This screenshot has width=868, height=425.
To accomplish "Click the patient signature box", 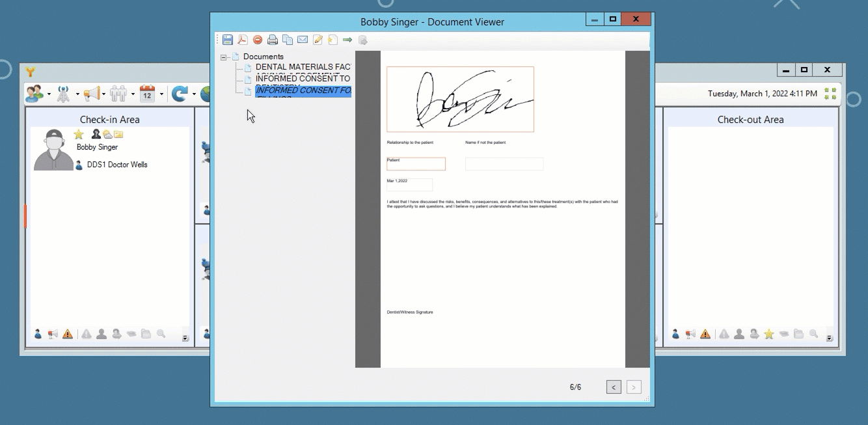I will coord(460,99).
